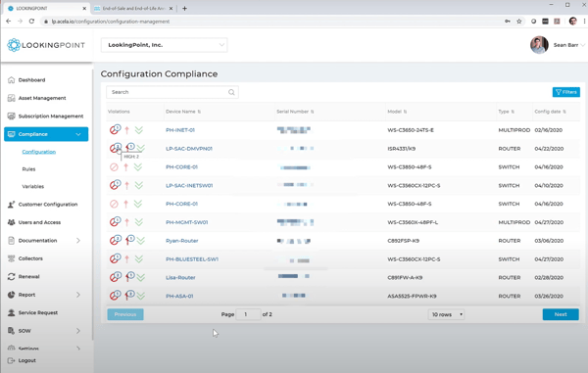
Task: Open device PH-ASA-01
Action: [x=179, y=296]
